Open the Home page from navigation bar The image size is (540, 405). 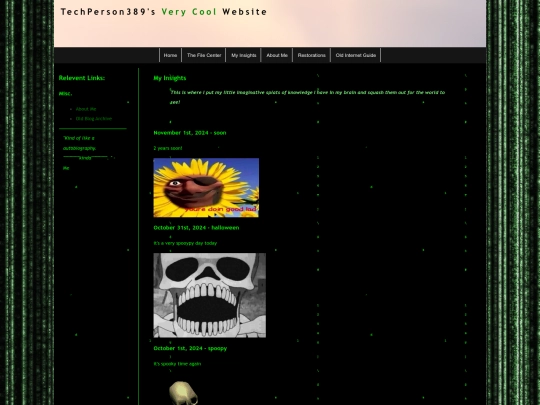(x=170, y=55)
